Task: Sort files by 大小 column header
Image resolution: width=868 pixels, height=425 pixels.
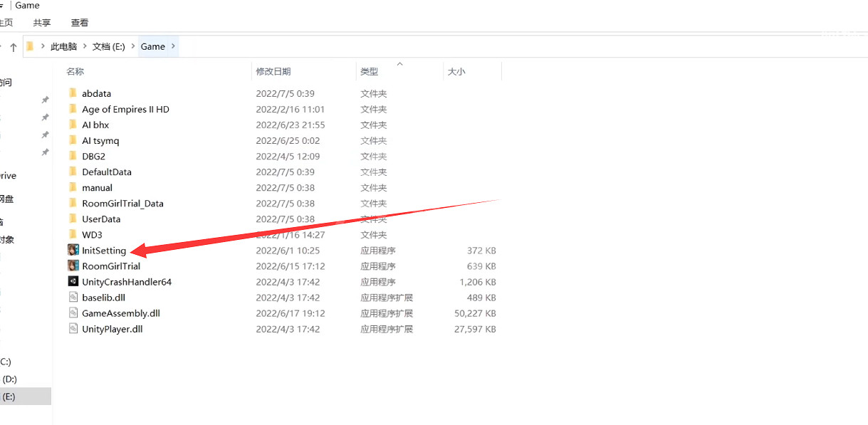Action: click(x=456, y=72)
